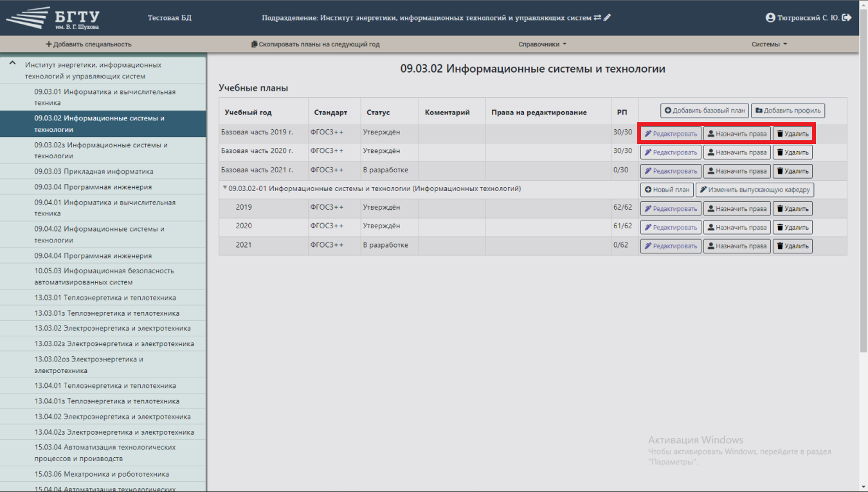Viewport: 868px width, 492px height.
Task: Click the swap arrows icon next to Подразделение
Action: [x=597, y=18]
